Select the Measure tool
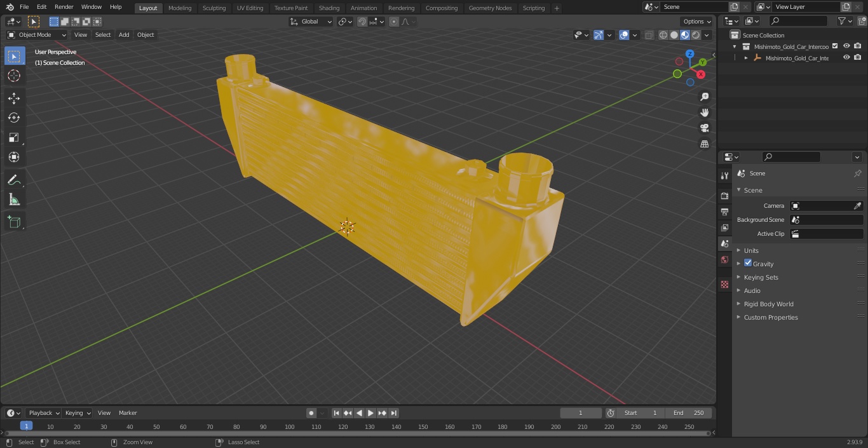 [14, 200]
